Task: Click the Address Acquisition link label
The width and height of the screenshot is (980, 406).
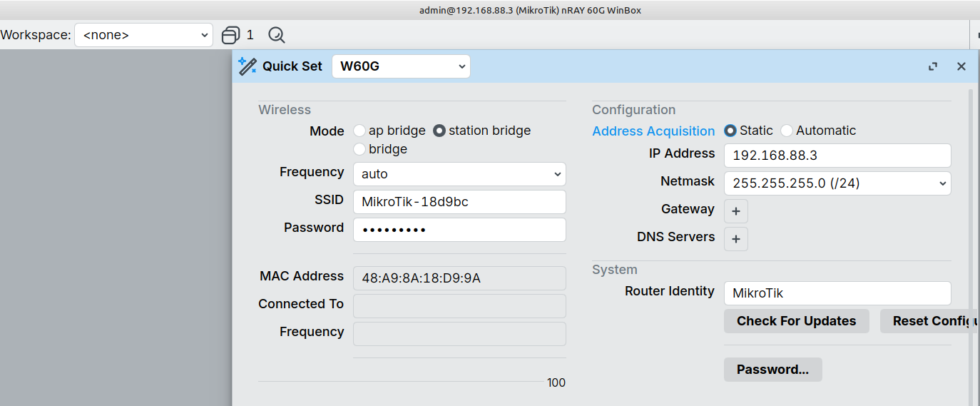Action: pyautogui.click(x=653, y=131)
